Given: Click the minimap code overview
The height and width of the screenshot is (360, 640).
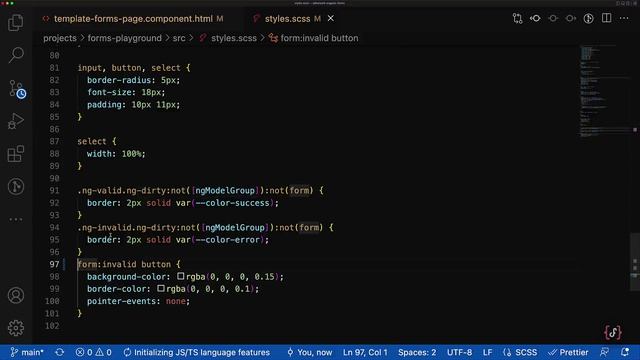Looking at the screenshot, I should [x=606, y=92].
